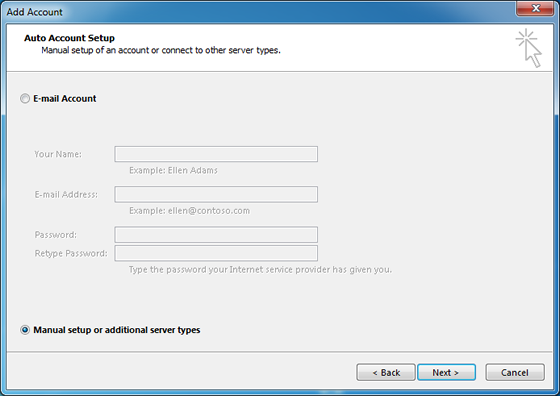Cancel the Add Account dialog
This screenshot has height=396, width=560.
515,372
